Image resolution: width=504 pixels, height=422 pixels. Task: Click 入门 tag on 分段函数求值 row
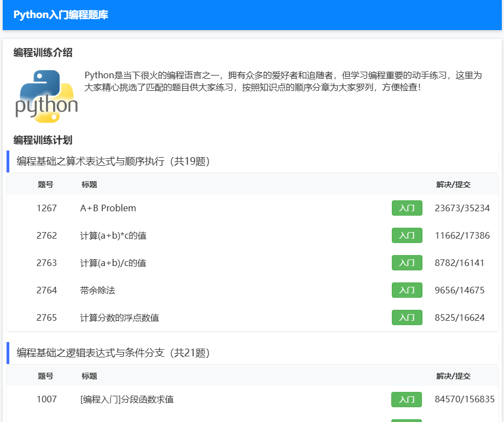(407, 400)
